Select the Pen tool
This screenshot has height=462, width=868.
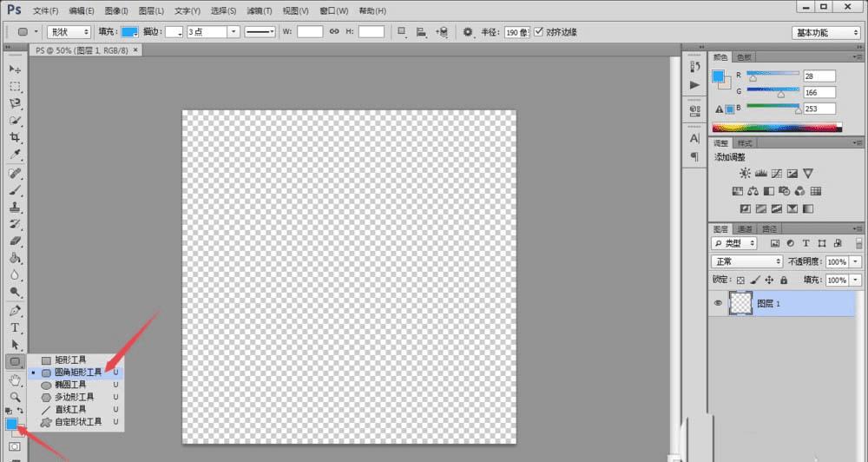(x=15, y=311)
